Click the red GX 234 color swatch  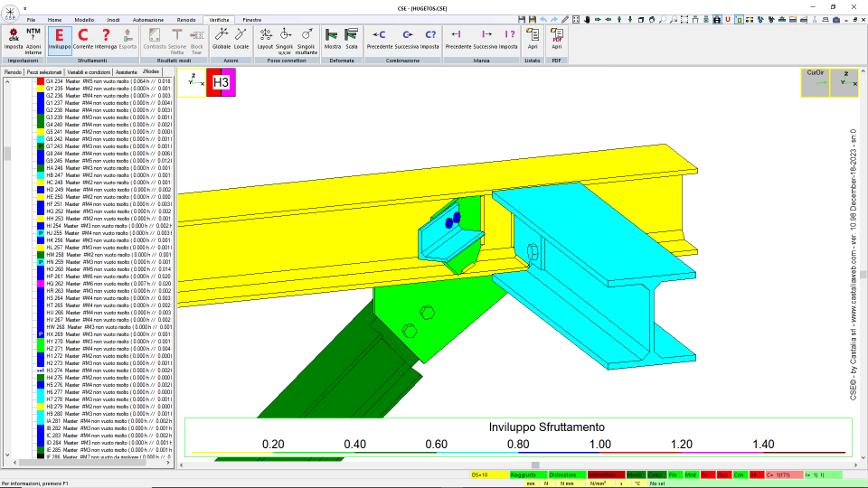(41, 81)
